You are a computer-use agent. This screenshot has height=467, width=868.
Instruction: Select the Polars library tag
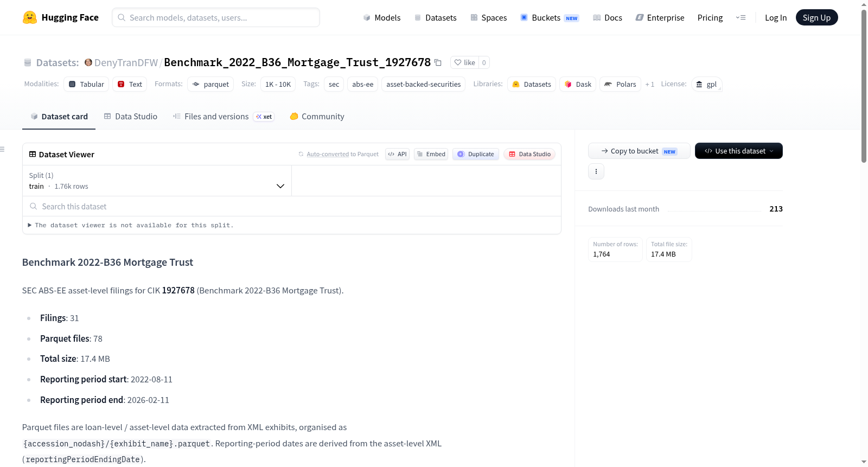pos(620,84)
